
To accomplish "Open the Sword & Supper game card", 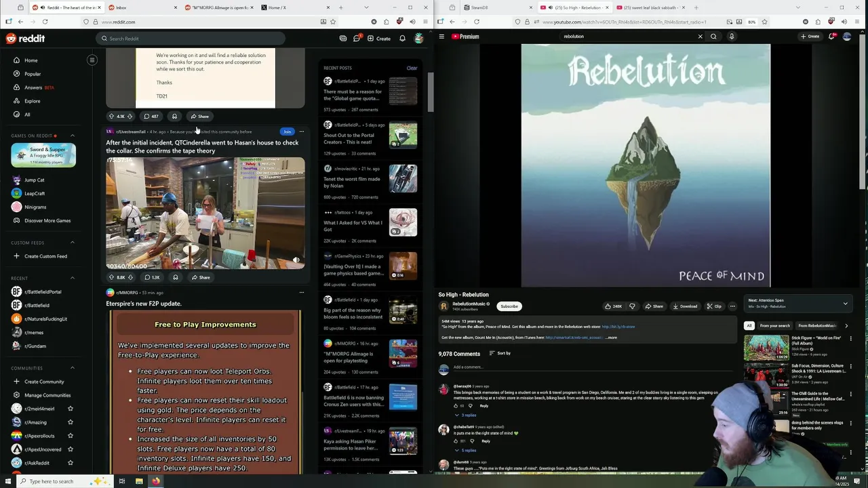I will [x=43, y=155].
